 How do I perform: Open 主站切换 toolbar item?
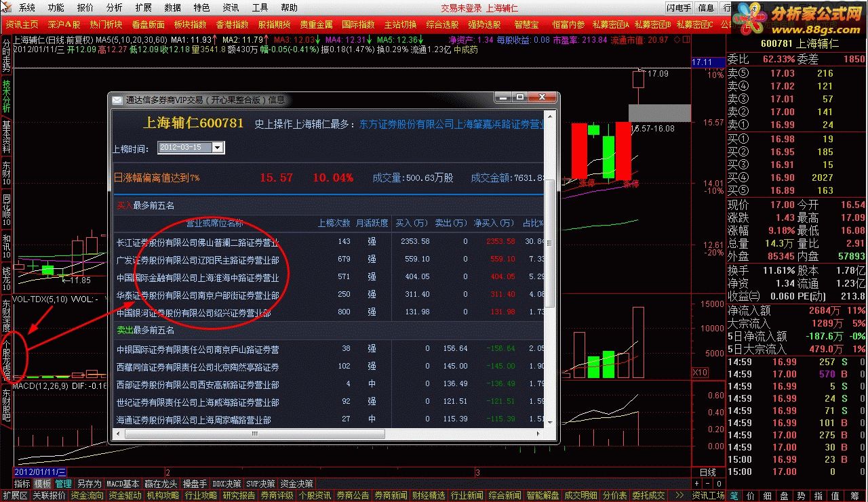[400, 24]
